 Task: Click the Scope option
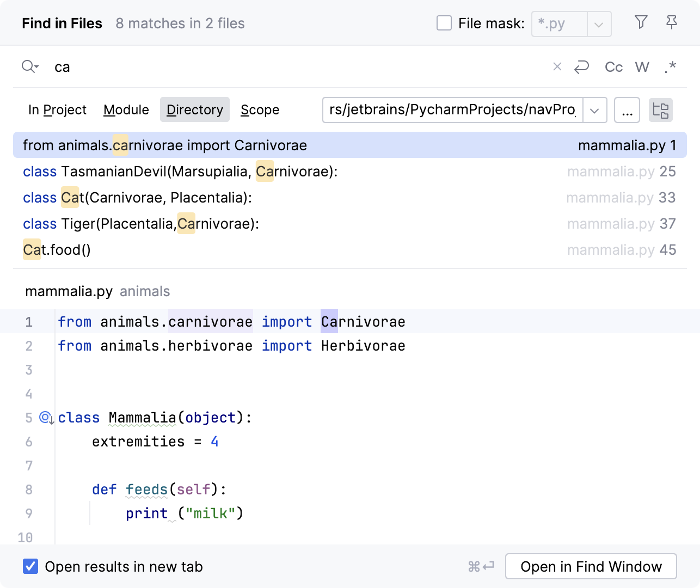pos(260,109)
